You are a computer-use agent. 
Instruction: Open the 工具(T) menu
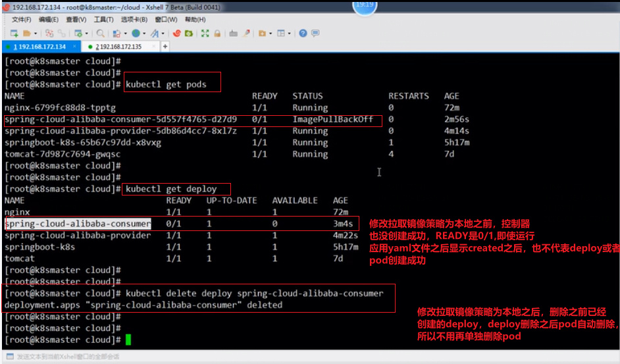click(x=103, y=19)
